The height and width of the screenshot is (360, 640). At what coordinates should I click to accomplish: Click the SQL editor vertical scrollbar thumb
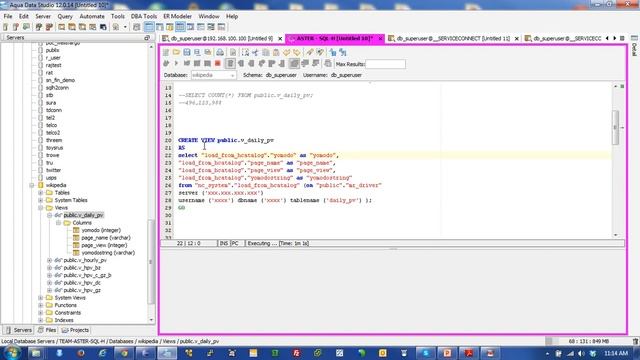coord(616,127)
